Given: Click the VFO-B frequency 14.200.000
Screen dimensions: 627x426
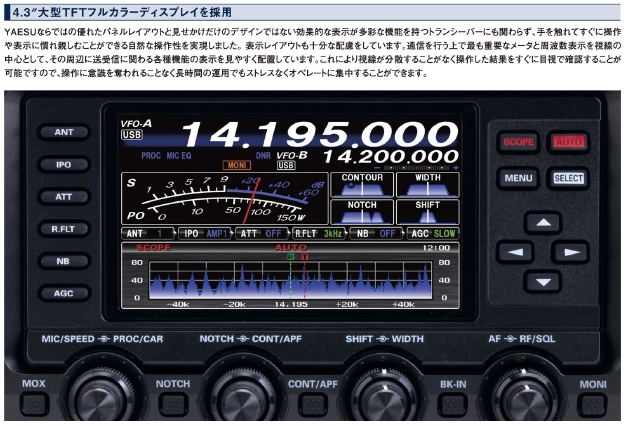Looking at the screenshot, I should pyautogui.click(x=390, y=156).
